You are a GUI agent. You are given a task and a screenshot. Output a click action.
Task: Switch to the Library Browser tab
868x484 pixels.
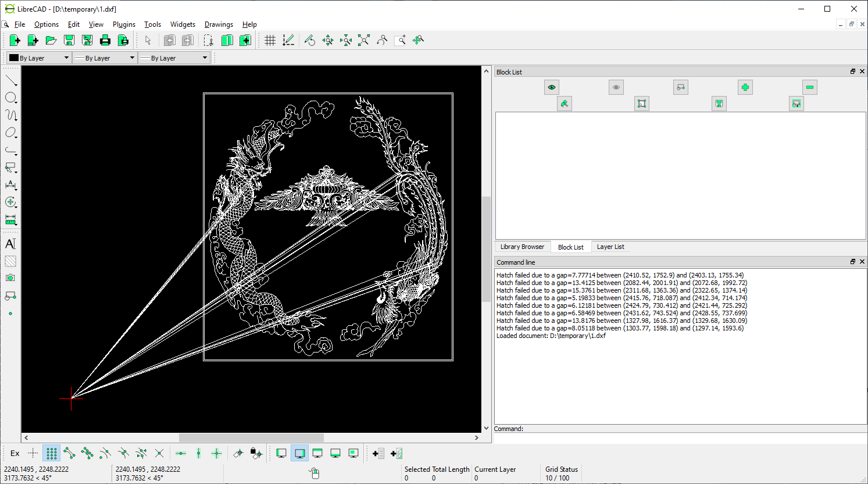pos(522,247)
